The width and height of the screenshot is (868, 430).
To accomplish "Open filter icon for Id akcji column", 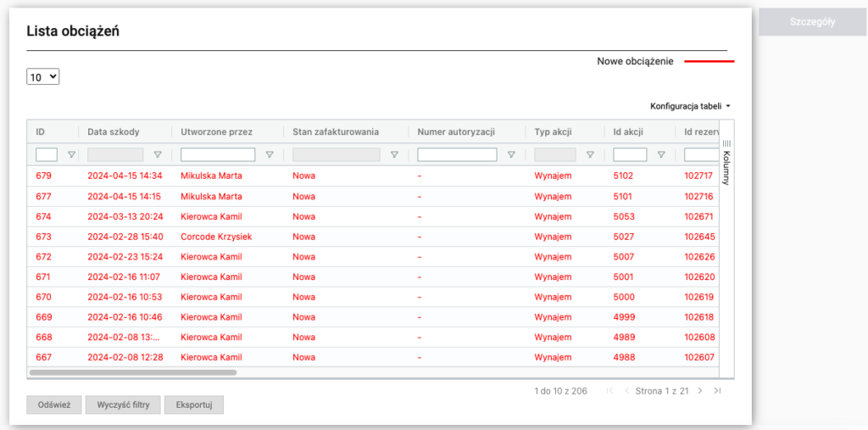I will click(x=661, y=155).
